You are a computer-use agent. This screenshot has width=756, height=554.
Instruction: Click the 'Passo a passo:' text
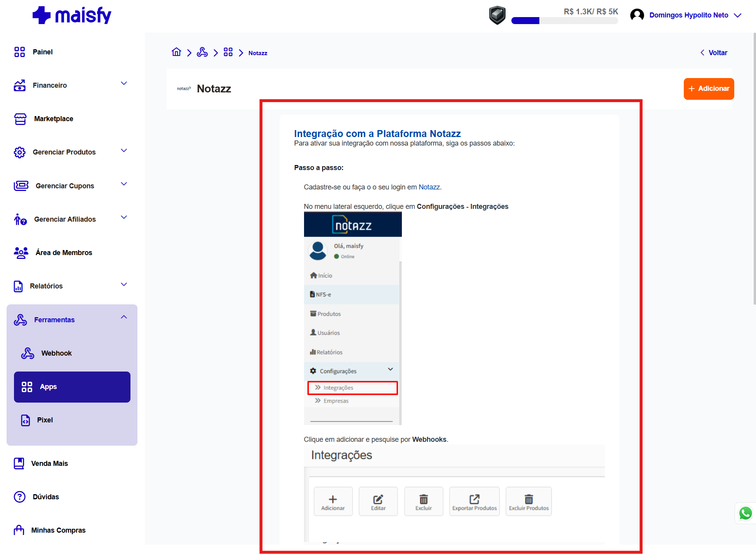(319, 168)
